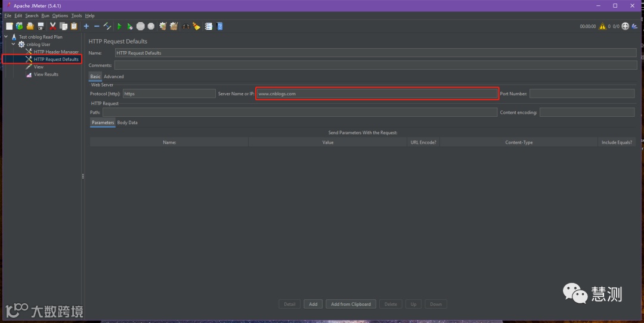Click the Up button
Screen dimensions: 644x323
[414, 304]
